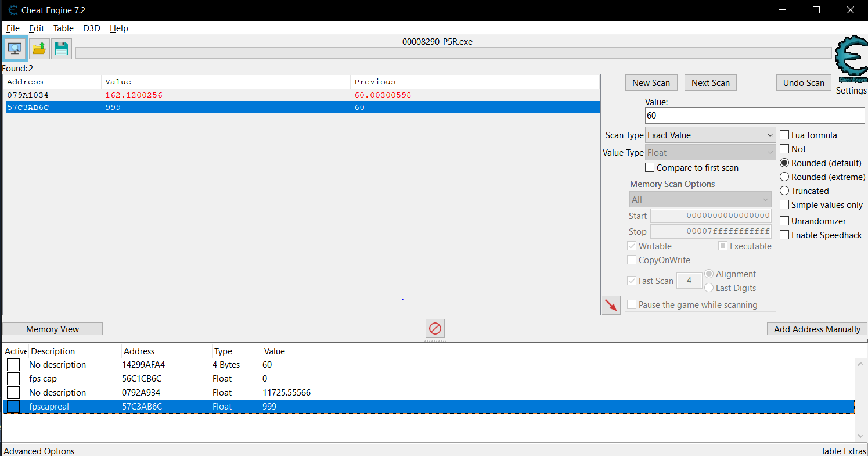Viewport: 868px width, 456px height.
Task: Clear the address list with the red no-entry icon
Action: [x=435, y=329]
